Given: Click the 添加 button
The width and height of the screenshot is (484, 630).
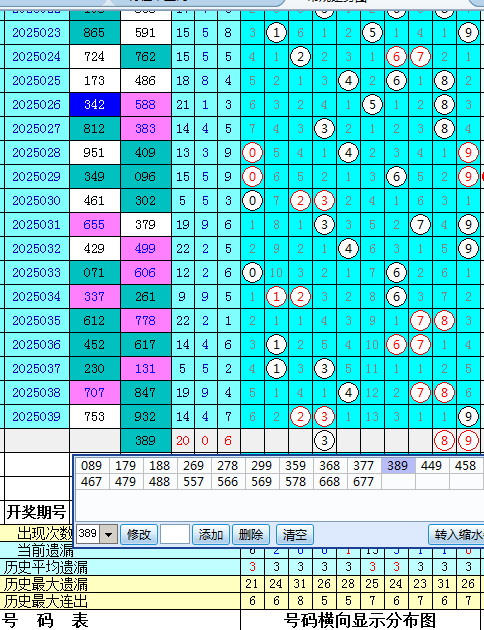Looking at the screenshot, I should (x=211, y=534).
